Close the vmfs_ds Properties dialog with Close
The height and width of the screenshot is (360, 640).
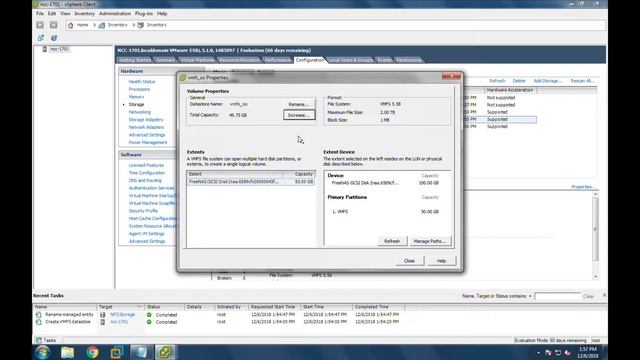(409, 261)
